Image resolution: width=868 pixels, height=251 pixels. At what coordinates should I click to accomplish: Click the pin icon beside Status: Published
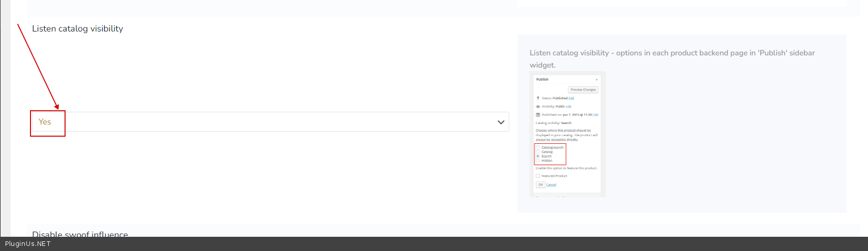[538, 98]
